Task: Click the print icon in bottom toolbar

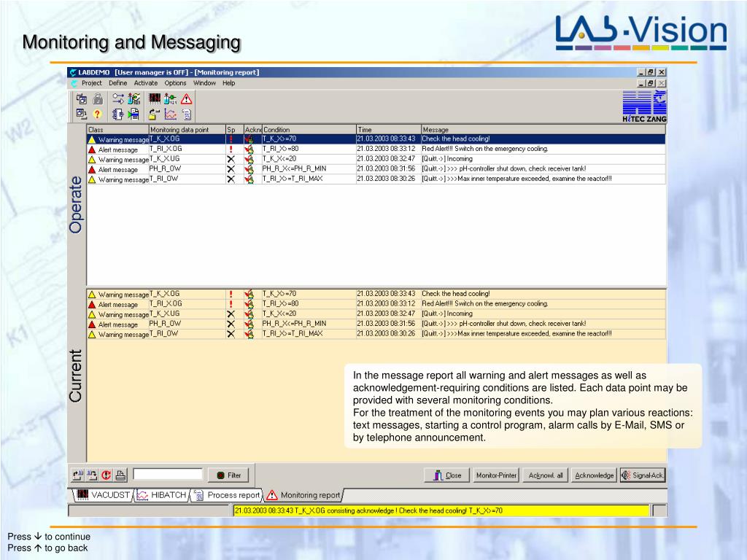Action: (x=120, y=475)
